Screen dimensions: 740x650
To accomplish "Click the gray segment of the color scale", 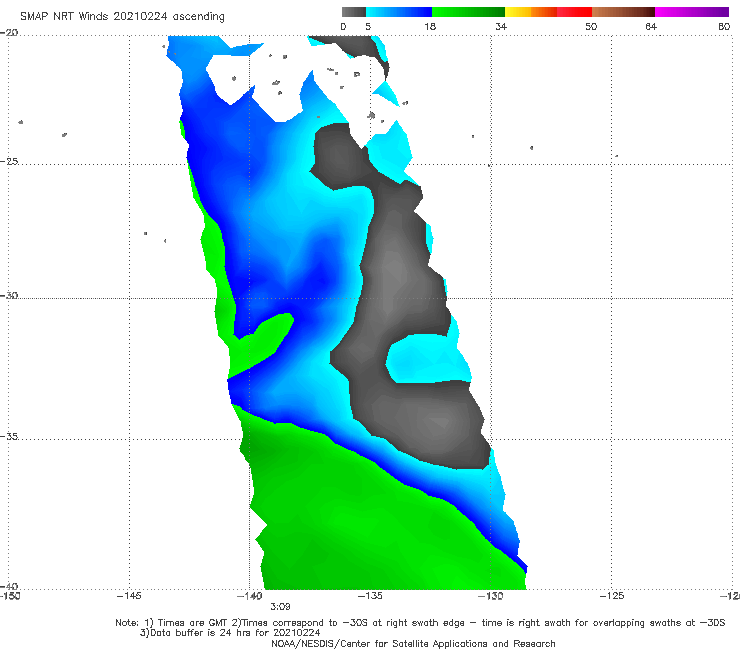I will click(354, 12).
